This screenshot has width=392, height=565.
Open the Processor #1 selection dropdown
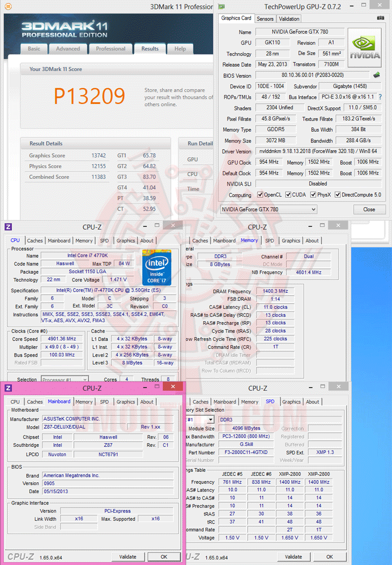[x=65, y=379]
